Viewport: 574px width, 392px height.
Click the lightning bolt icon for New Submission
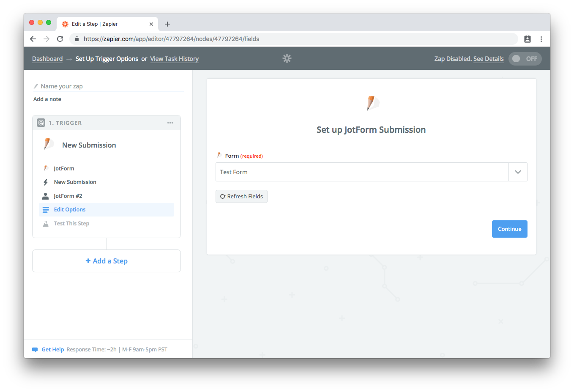[46, 182]
